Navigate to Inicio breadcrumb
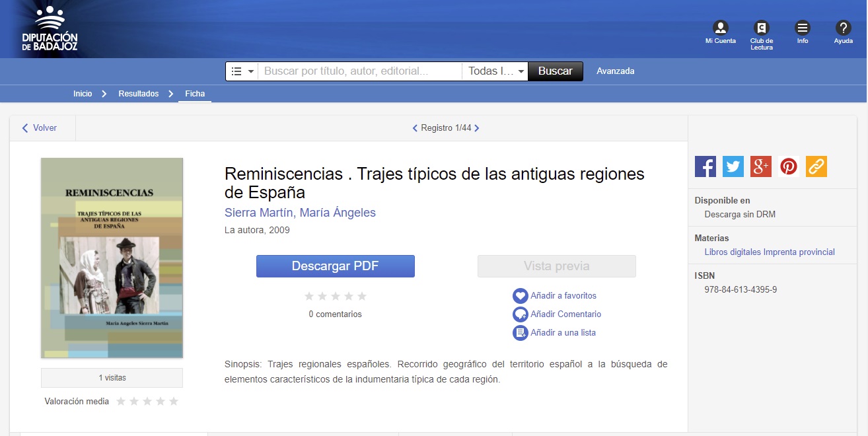 83,94
